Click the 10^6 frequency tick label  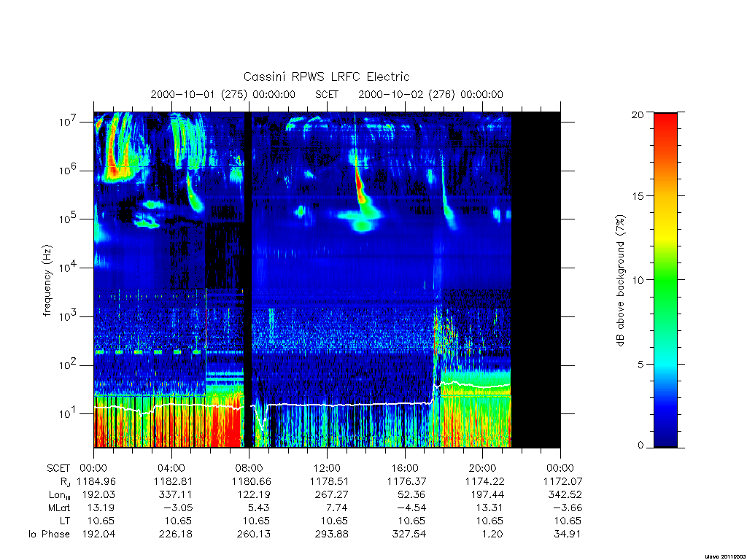[69, 170]
